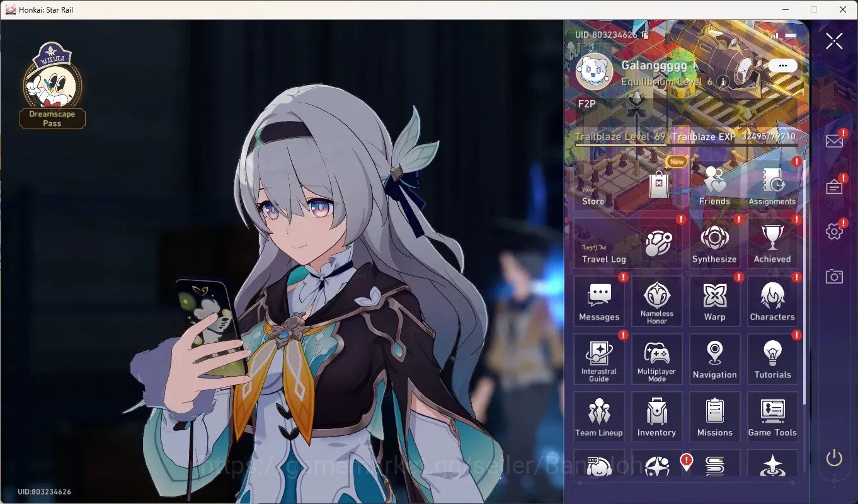Open Messages

tap(599, 301)
